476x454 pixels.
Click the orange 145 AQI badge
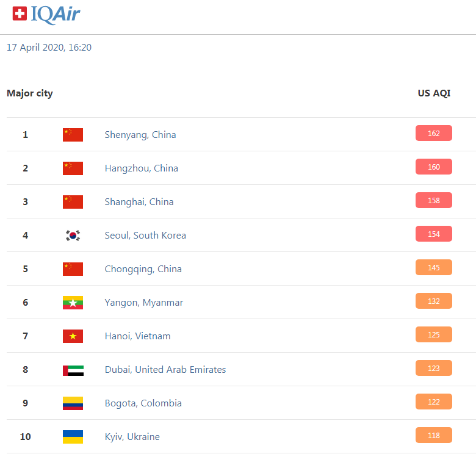[x=434, y=267]
